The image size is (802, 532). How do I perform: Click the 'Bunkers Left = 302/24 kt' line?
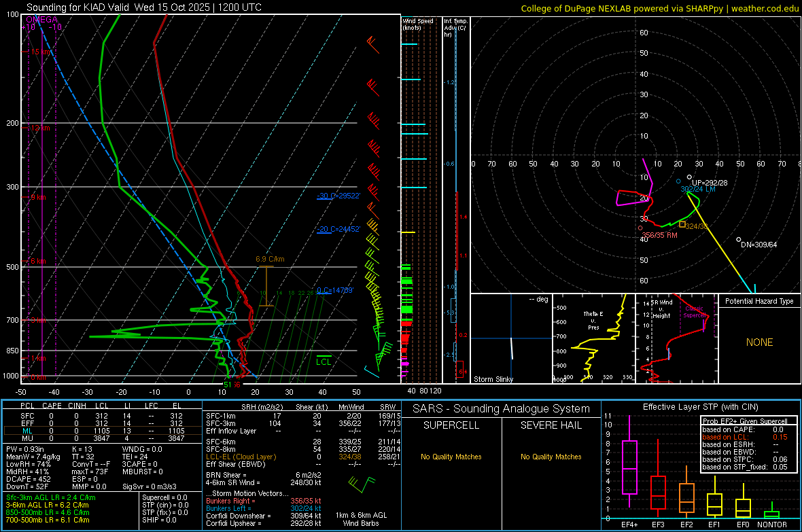(264, 508)
